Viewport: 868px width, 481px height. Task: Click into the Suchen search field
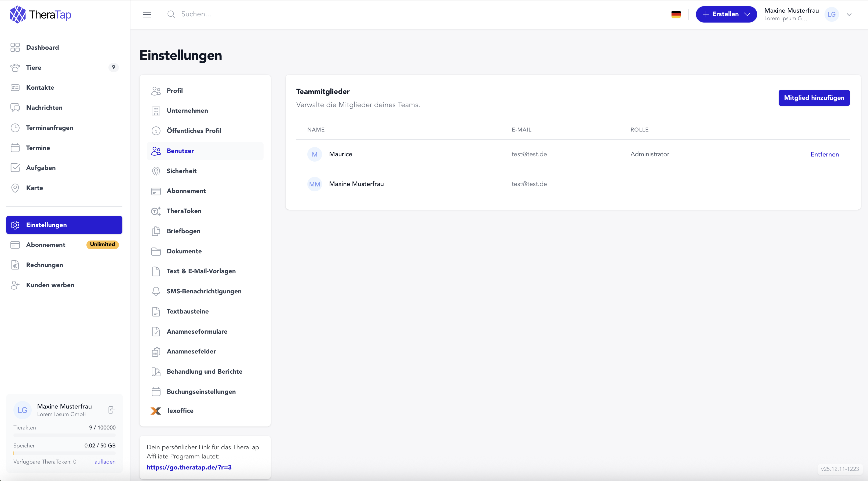pyautogui.click(x=197, y=14)
